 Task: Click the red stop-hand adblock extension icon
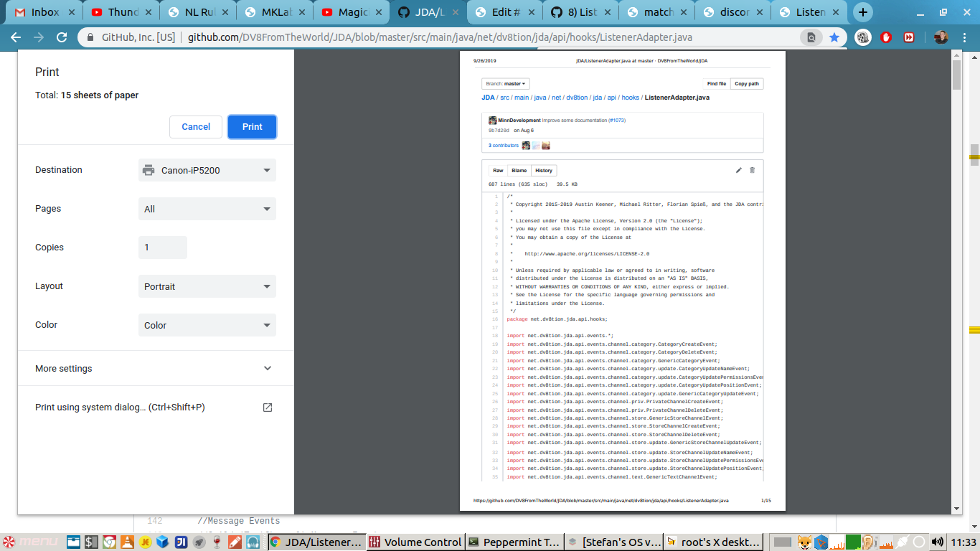pos(886,37)
